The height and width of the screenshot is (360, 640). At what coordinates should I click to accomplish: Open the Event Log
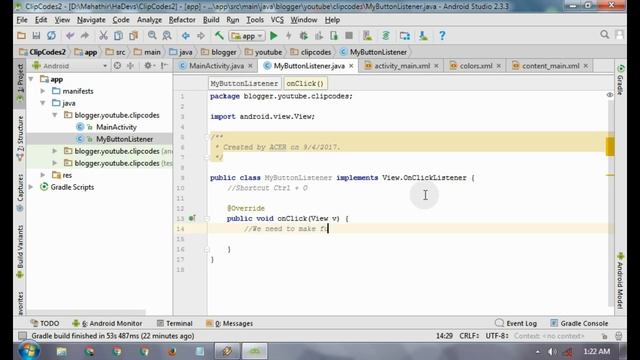click(x=516, y=323)
